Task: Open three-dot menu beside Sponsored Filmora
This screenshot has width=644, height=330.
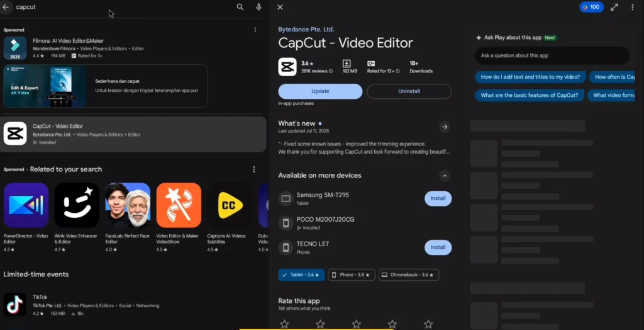Action: point(255,30)
